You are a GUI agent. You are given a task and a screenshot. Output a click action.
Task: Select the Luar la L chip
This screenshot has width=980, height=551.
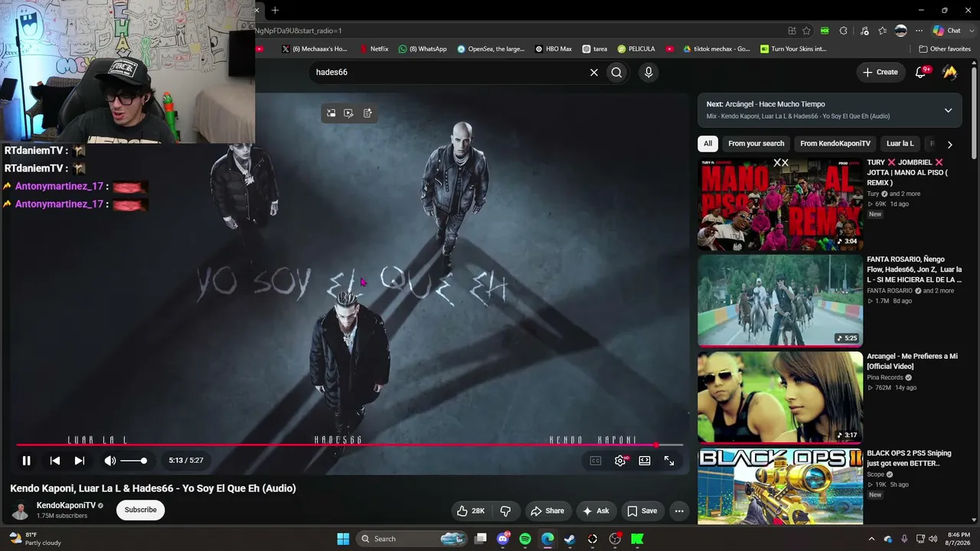tap(900, 144)
